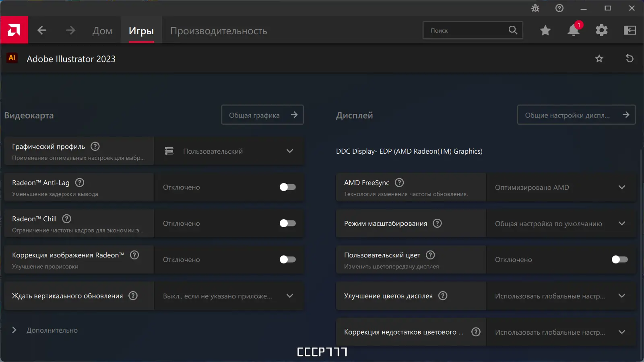Viewport: 644px width, 362px height.
Task: Click the Adobe Illustrator app icon
Action: click(x=12, y=58)
